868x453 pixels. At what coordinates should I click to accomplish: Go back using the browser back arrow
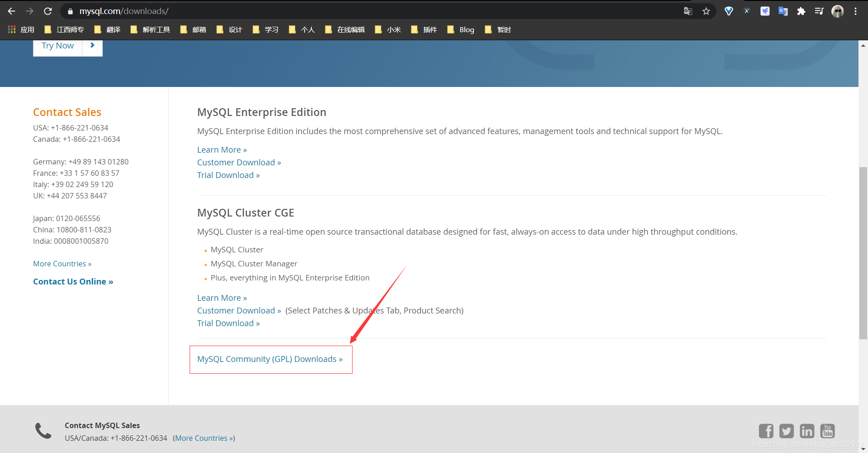point(12,11)
